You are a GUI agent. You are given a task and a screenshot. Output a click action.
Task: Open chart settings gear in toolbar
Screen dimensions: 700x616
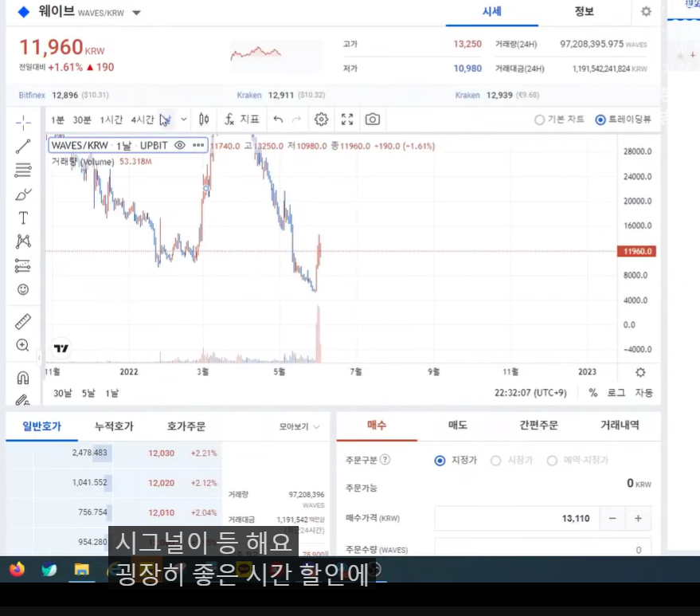tap(322, 120)
